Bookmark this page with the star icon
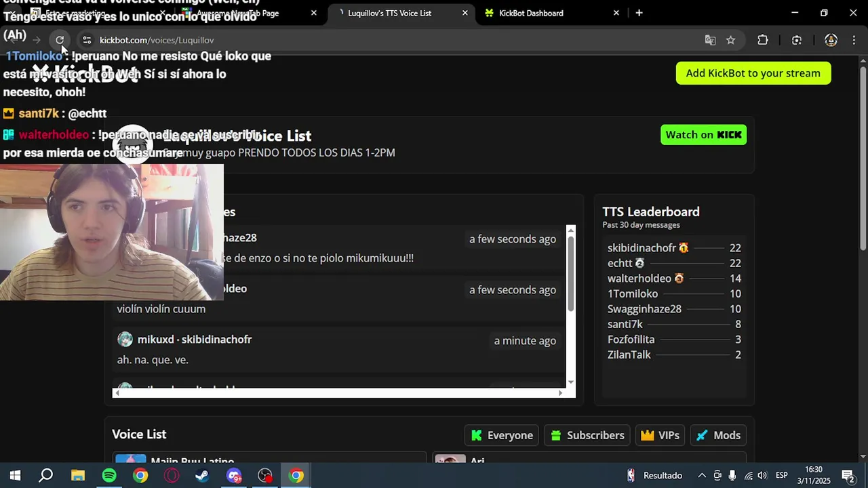The width and height of the screenshot is (868, 488). pyautogui.click(x=730, y=40)
